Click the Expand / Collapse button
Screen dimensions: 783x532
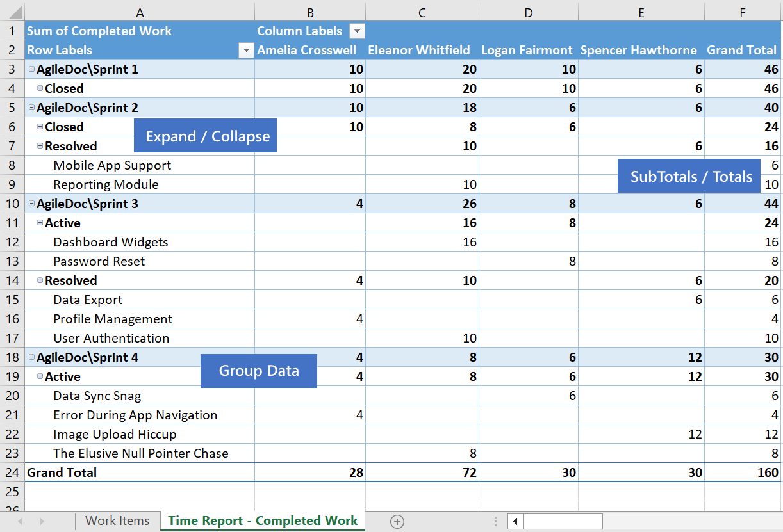pyautogui.click(x=205, y=135)
